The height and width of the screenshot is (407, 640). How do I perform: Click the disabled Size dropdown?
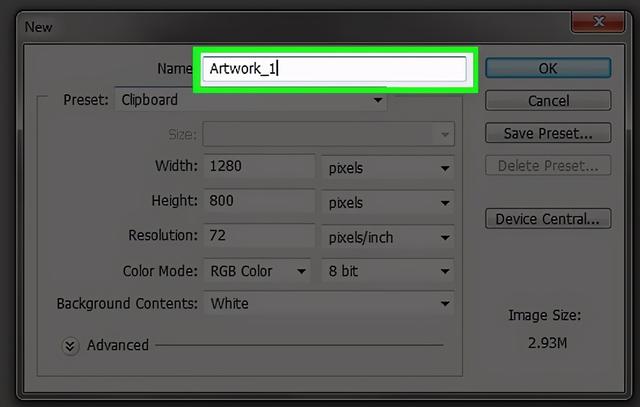[x=328, y=134]
